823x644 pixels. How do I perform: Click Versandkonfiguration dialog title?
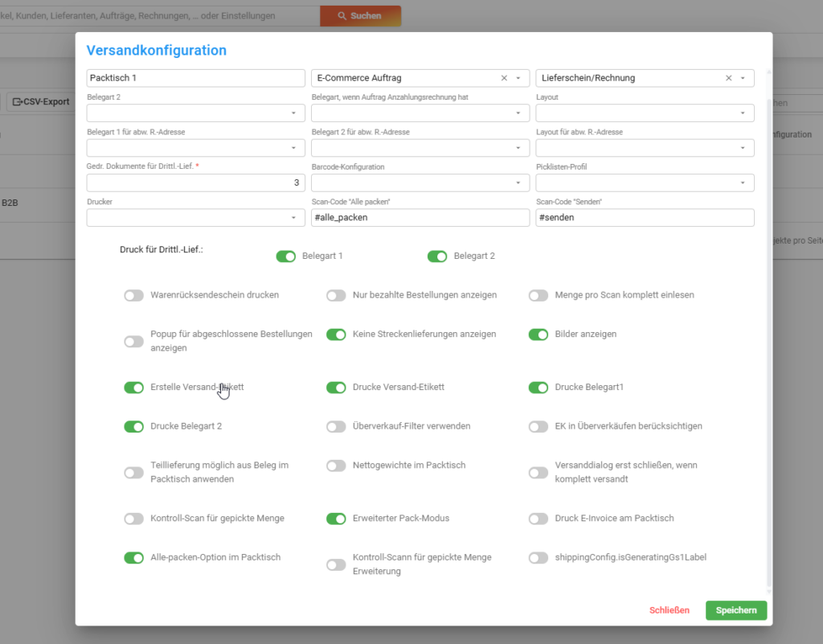157,51
